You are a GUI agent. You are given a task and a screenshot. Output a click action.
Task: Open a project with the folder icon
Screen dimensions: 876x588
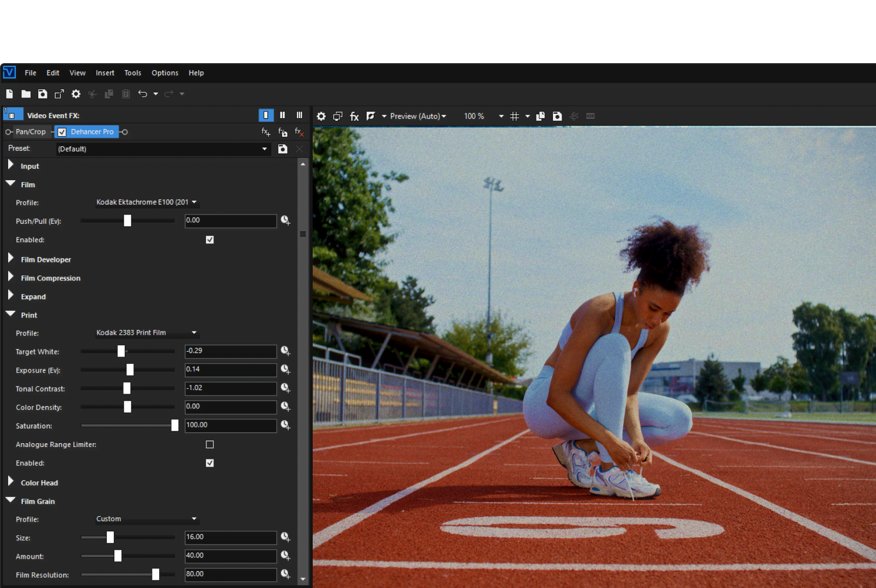coord(26,94)
